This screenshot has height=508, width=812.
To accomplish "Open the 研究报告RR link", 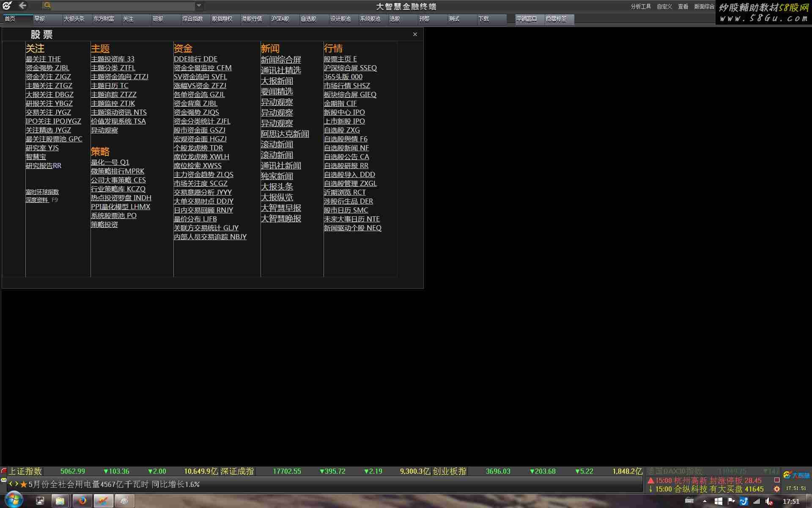I will (x=44, y=166).
